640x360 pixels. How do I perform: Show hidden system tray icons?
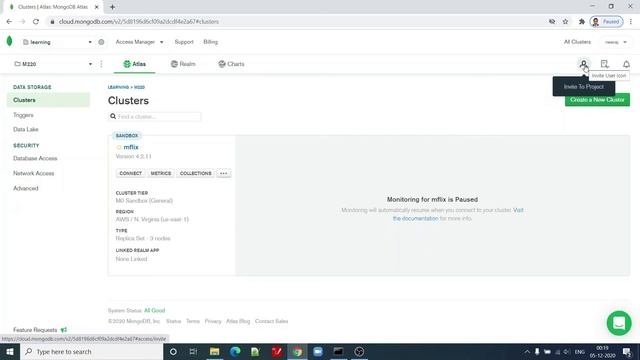pyautogui.click(x=527, y=351)
